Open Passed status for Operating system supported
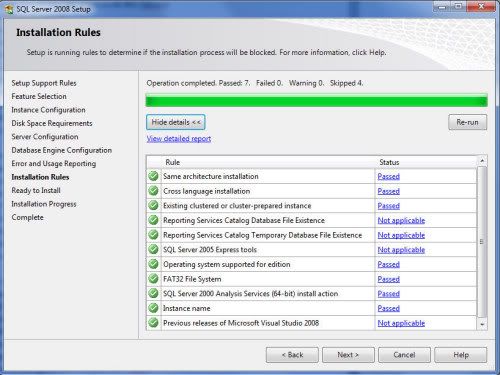500x375 pixels. (x=388, y=264)
